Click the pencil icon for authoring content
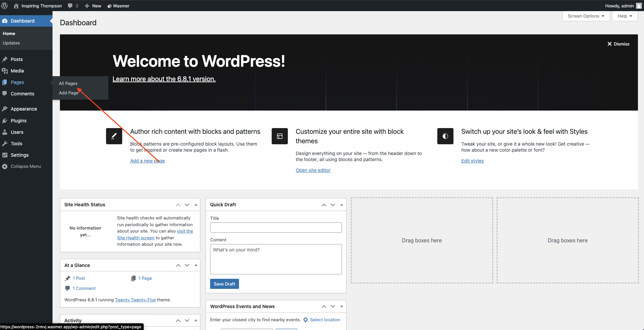 pyautogui.click(x=114, y=136)
